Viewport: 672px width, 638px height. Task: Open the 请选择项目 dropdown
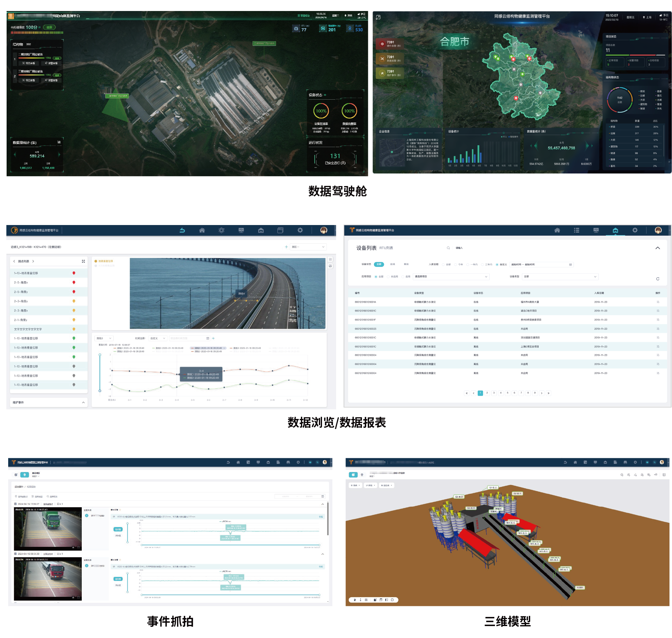[451, 277]
